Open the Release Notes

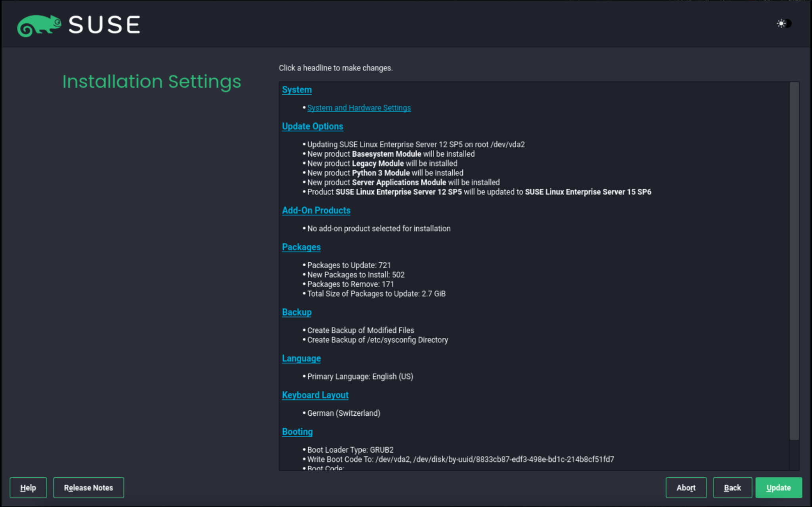click(88, 488)
